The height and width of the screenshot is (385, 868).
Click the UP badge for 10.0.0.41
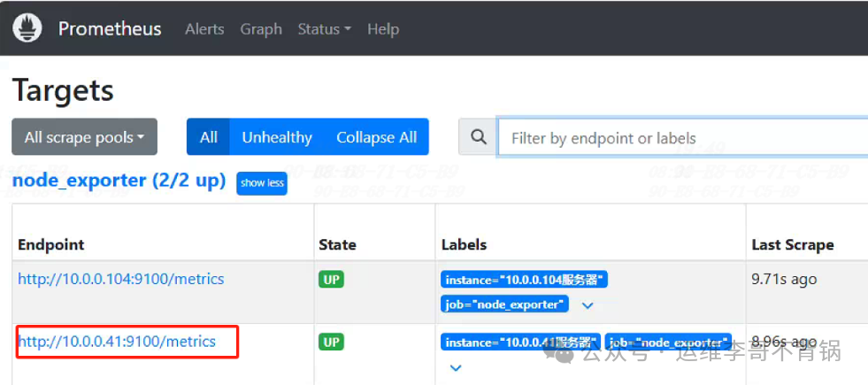pyautogui.click(x=331, y=342)
